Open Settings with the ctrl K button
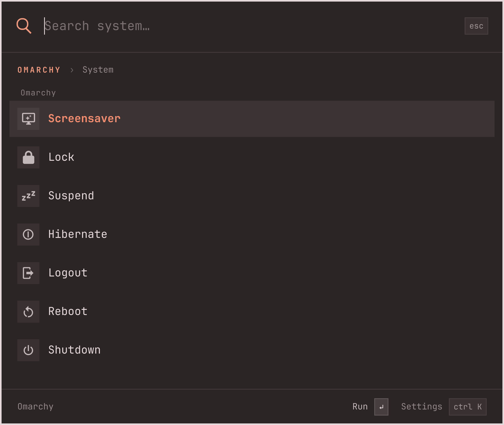This screenshot has height=425, width=504. pos(468,407)
